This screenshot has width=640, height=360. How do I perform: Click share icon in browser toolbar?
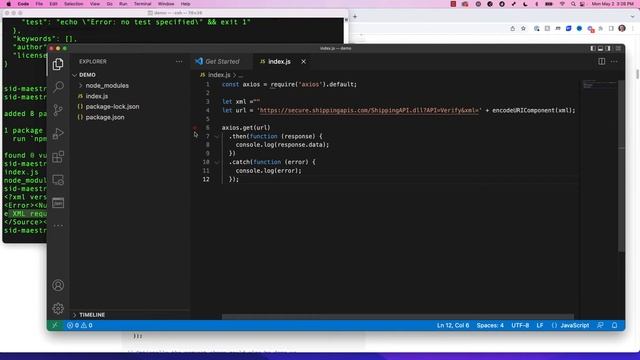(x=512, y=29)
